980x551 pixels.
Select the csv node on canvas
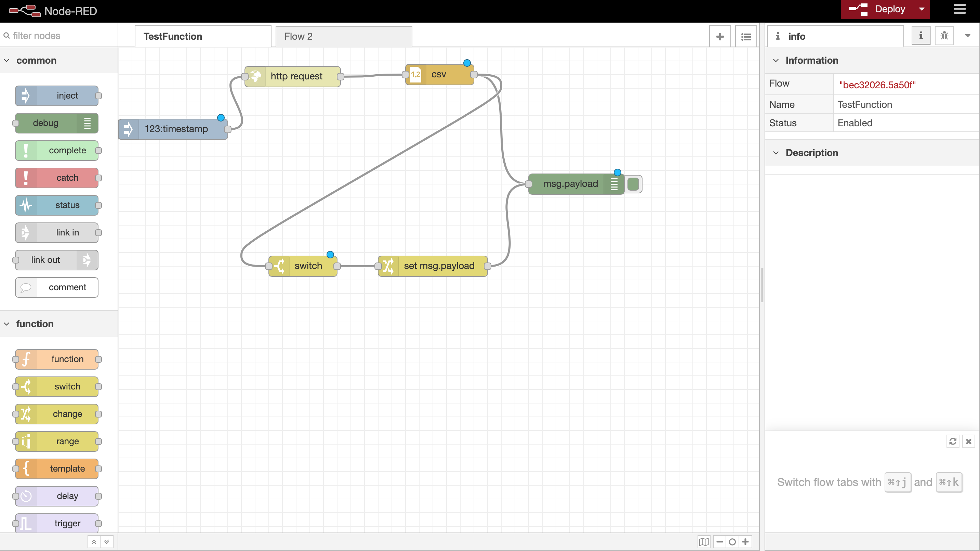(440, 75)
